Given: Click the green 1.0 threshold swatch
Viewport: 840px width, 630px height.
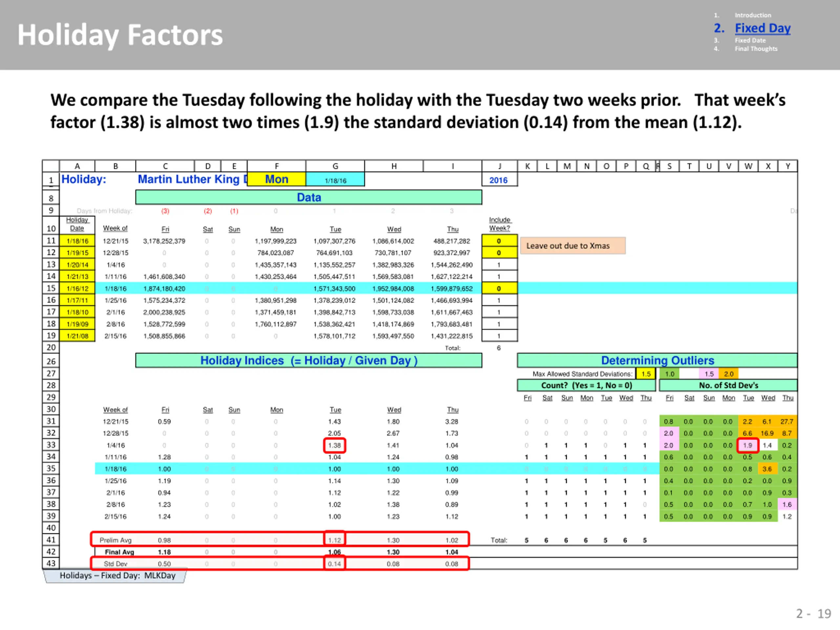Looking at the screenshot, I should (669, 374).
